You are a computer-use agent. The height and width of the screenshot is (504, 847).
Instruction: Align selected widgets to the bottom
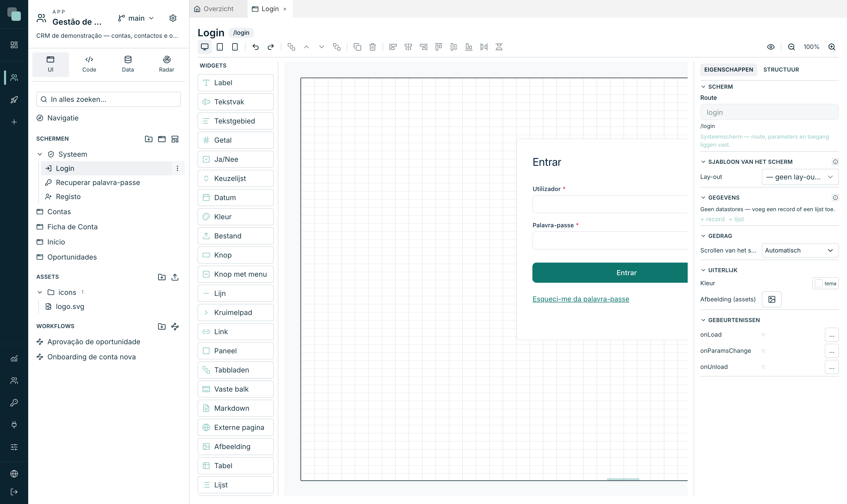[469, 47]
